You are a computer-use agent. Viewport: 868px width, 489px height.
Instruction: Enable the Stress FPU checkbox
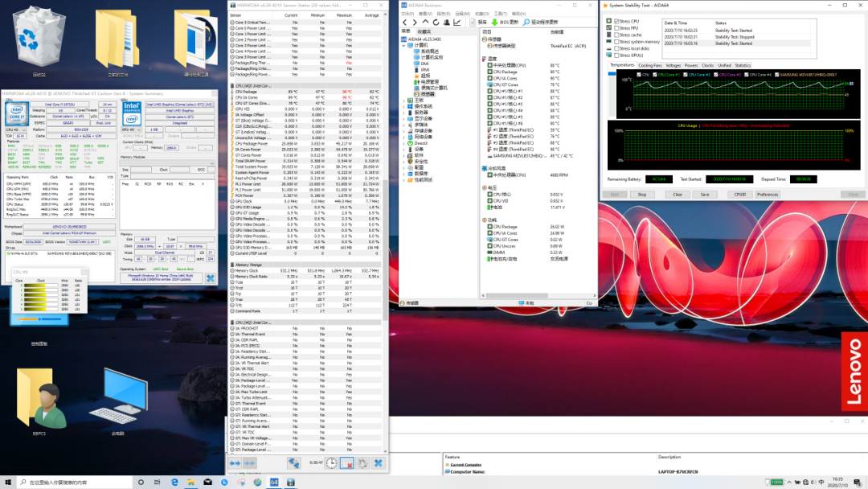616,28
